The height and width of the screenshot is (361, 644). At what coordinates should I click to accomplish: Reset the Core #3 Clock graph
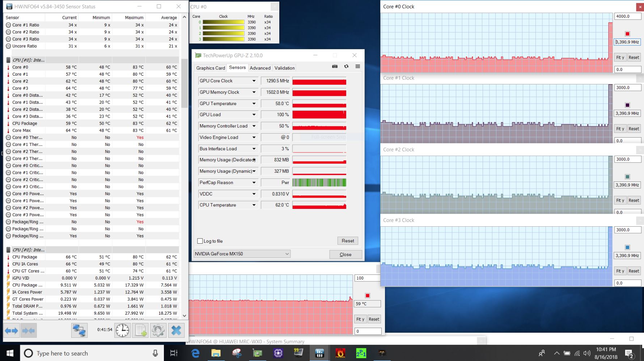[634, 271]
